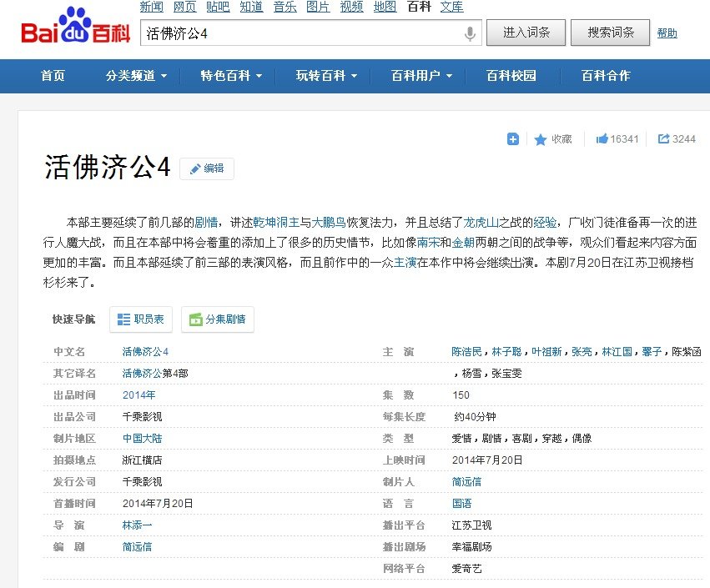Open the 职员表 cast list
The image size is (710, 588).
140,319
